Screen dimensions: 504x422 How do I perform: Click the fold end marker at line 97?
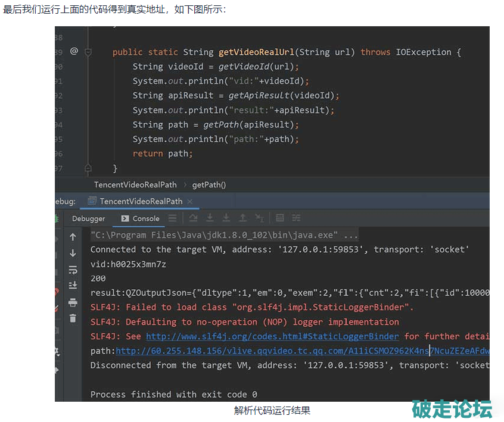click(88, 168)
